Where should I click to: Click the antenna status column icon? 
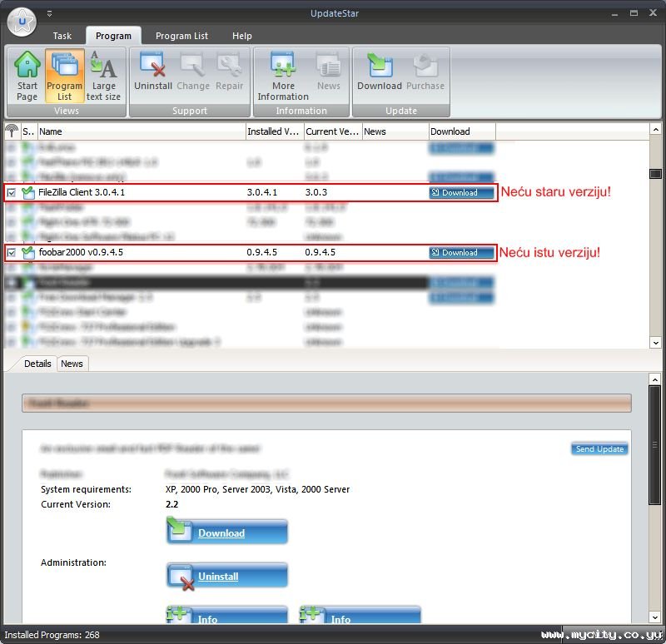point(12,131)
